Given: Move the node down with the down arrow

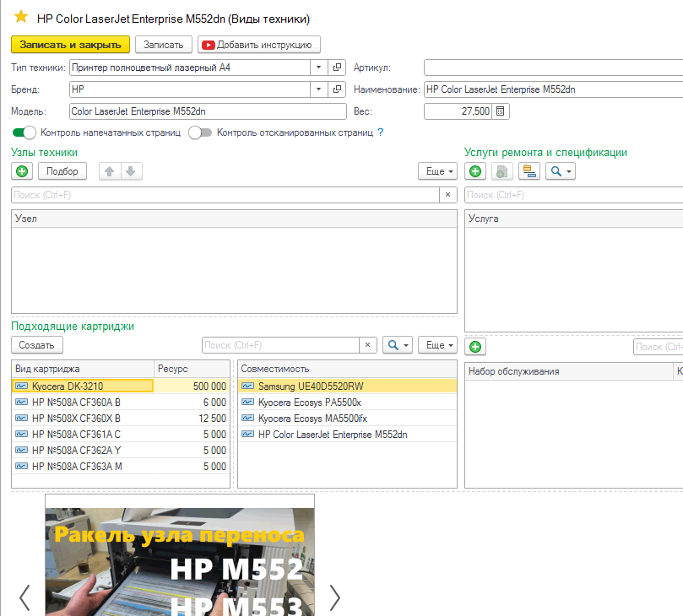Looking at the screenshot, I should coord(131,171).
